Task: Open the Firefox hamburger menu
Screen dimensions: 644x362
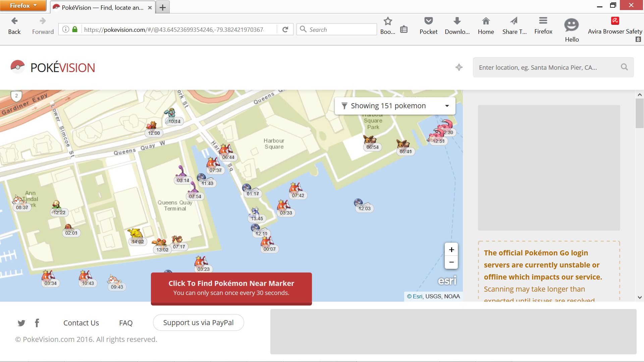Action: [543, 21]
